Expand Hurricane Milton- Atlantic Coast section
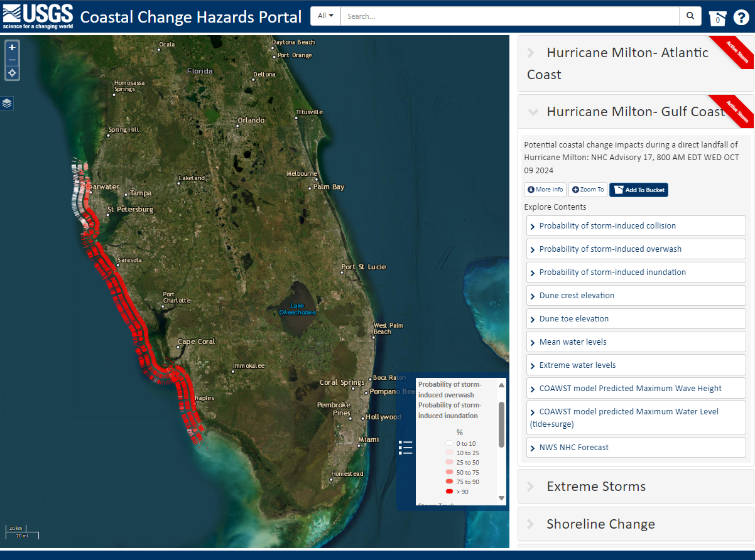 [x=635, y=63]
